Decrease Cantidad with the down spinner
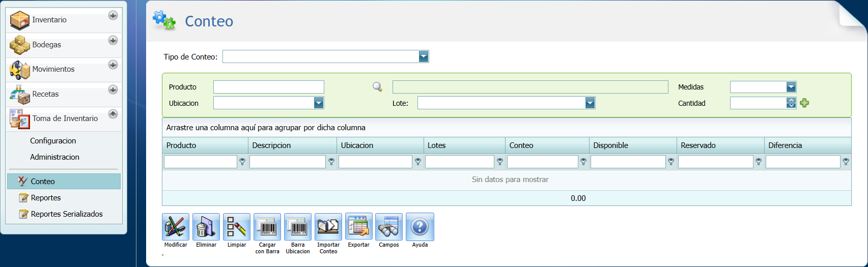The height and width of the screenshot is (267, 868). click(x=791, y=106)
